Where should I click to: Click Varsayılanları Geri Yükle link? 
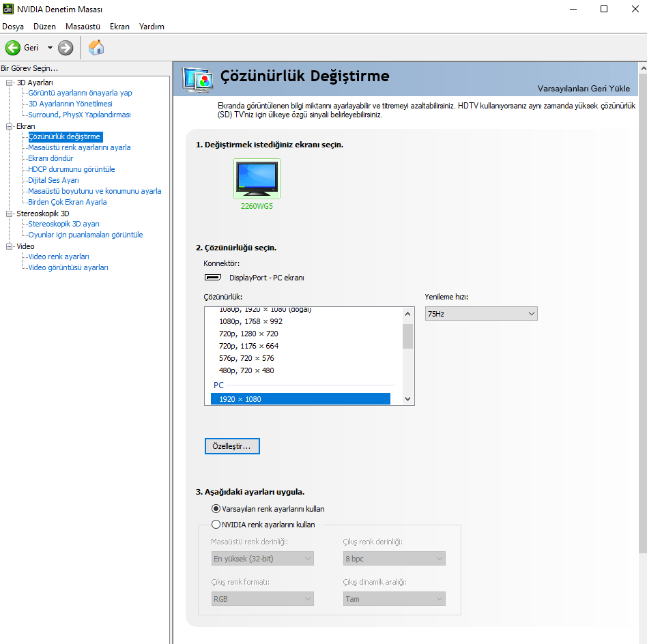click(584, 89)
